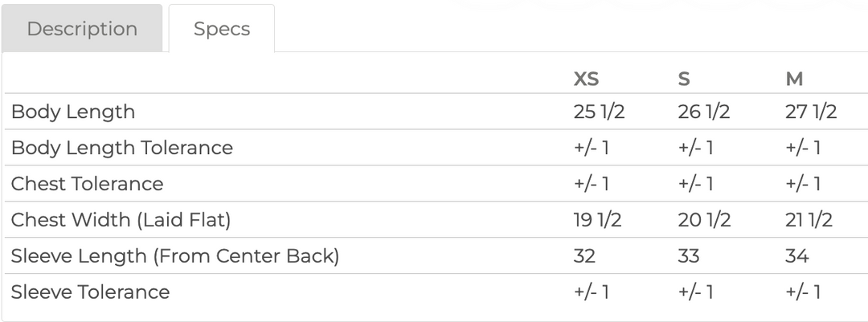Click the M sleeve length value 34

[x=797, y=255]
